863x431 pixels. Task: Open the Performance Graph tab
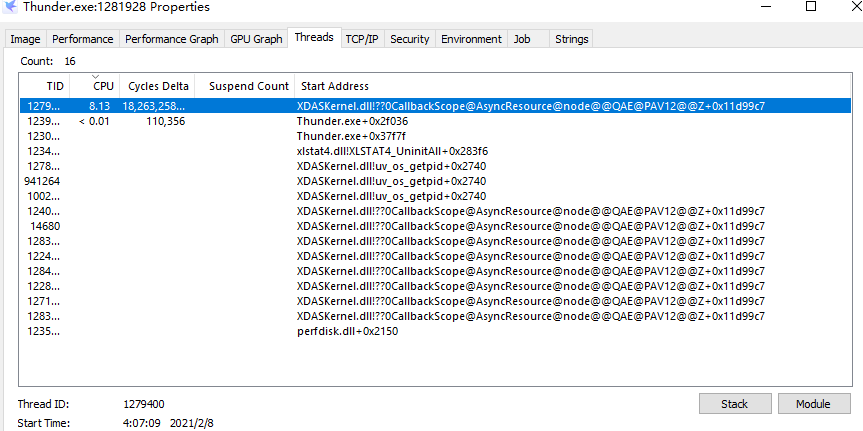(x=172, y=39)
